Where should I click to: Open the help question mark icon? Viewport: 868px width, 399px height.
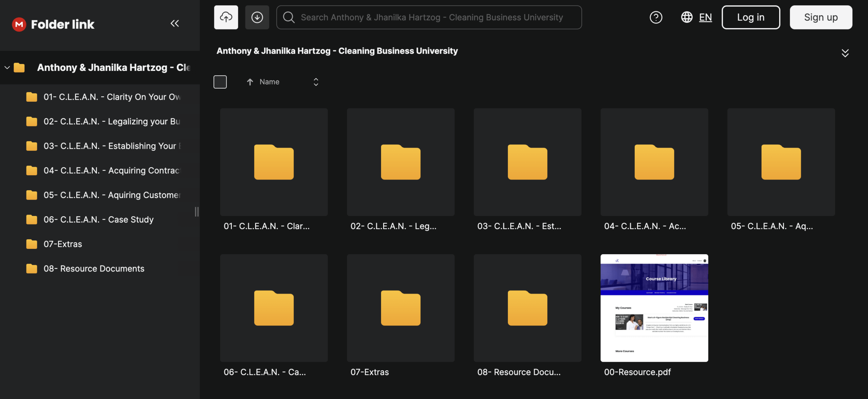point(656,17)
